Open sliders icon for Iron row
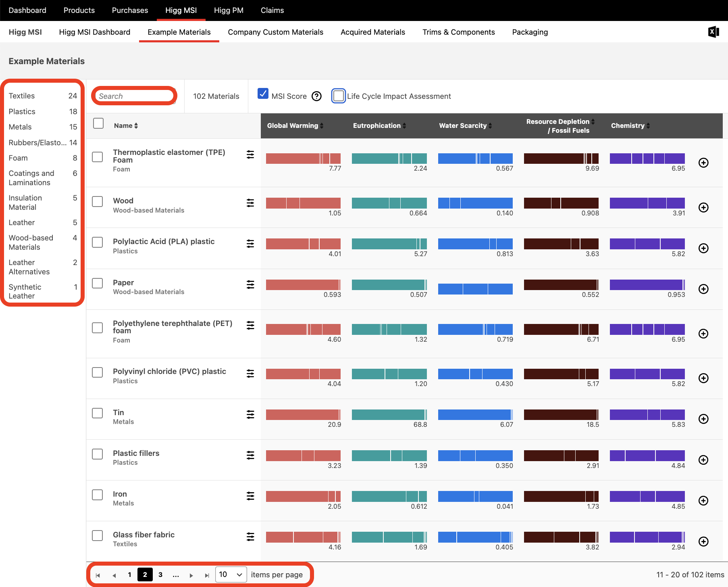Image resolution: width=728 pixels, height=587 pixels. pos(250,496)
